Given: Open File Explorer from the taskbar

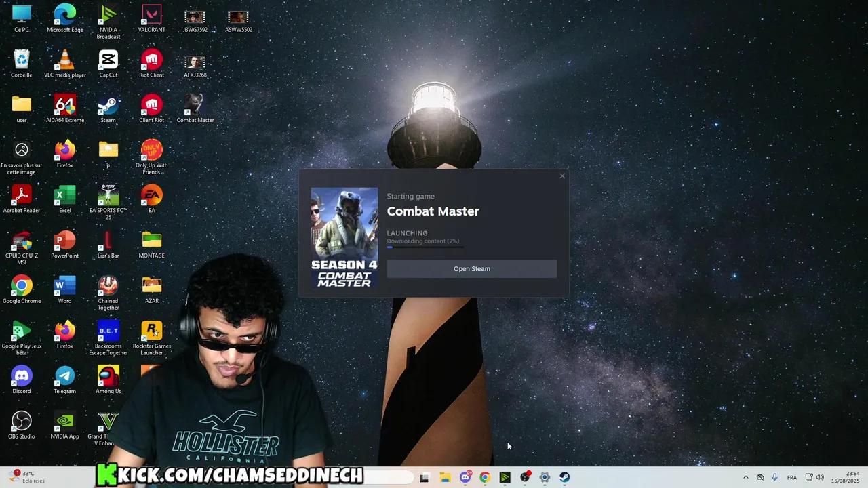Looking at the screenshot, I should (x=445, y=478).
